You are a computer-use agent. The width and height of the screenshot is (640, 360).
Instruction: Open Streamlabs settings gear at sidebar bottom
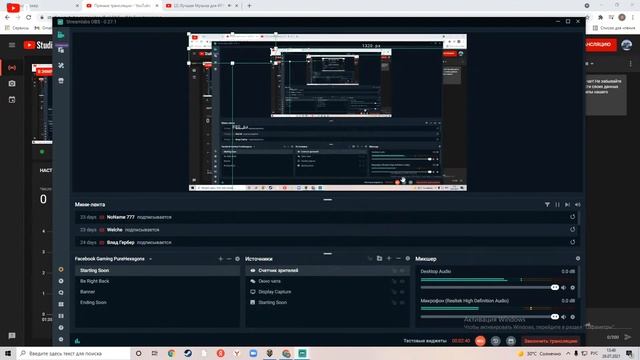[x=61, y=339]
